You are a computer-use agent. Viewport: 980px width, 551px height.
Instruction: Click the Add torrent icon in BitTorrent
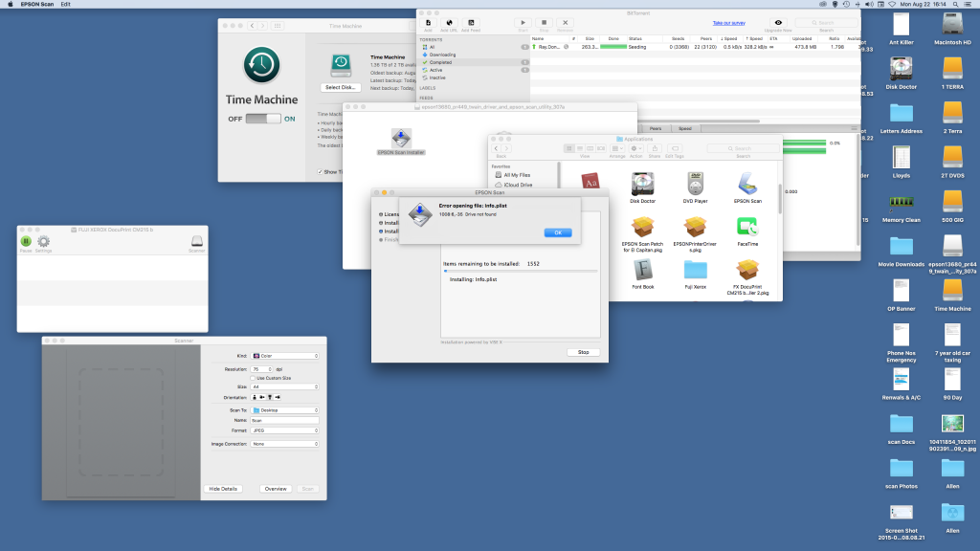pyautogui.click(x=428, y=23)
